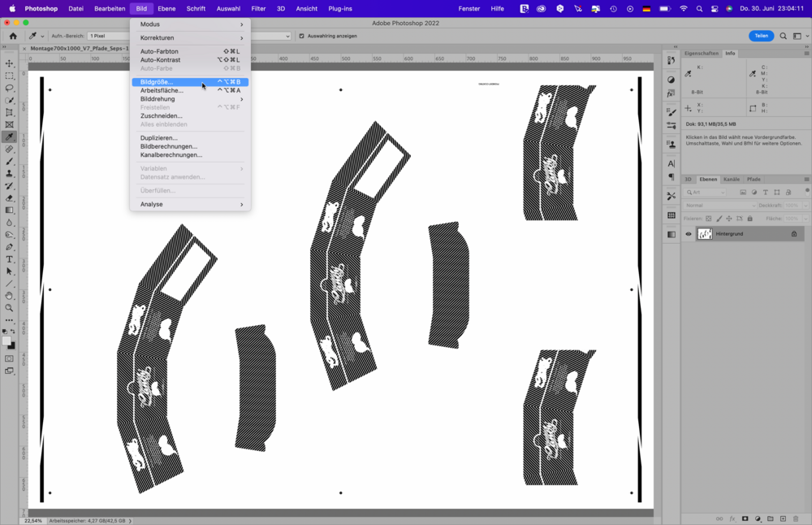This screenshot has height=525, width=812.
Task: Hide the Hintergrund layer with eye icon
Action: point(689,234)
